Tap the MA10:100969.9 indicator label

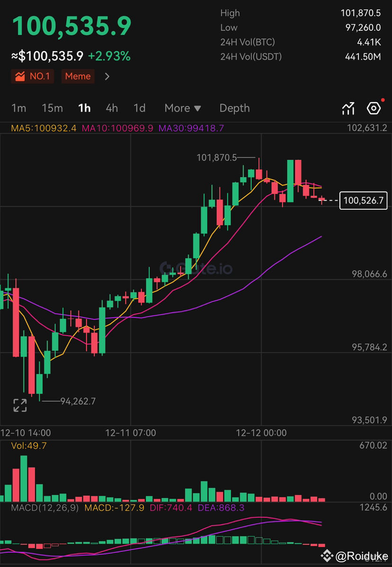[x=117, y=128]
